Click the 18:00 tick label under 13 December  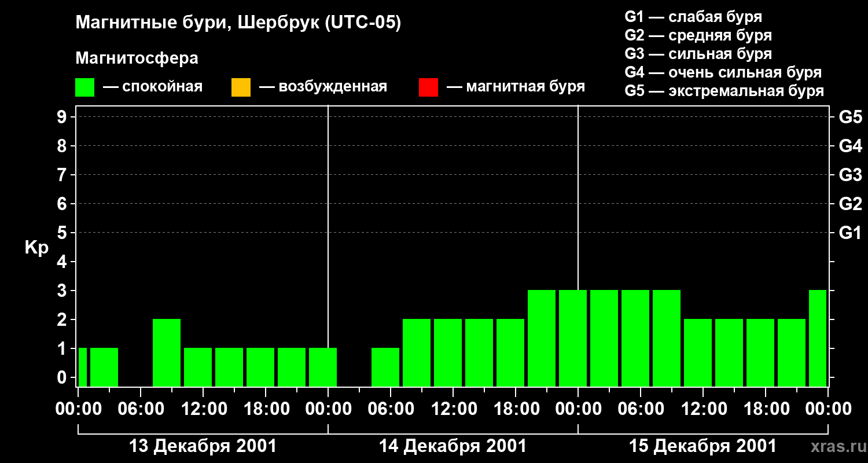tap(266, 409)
